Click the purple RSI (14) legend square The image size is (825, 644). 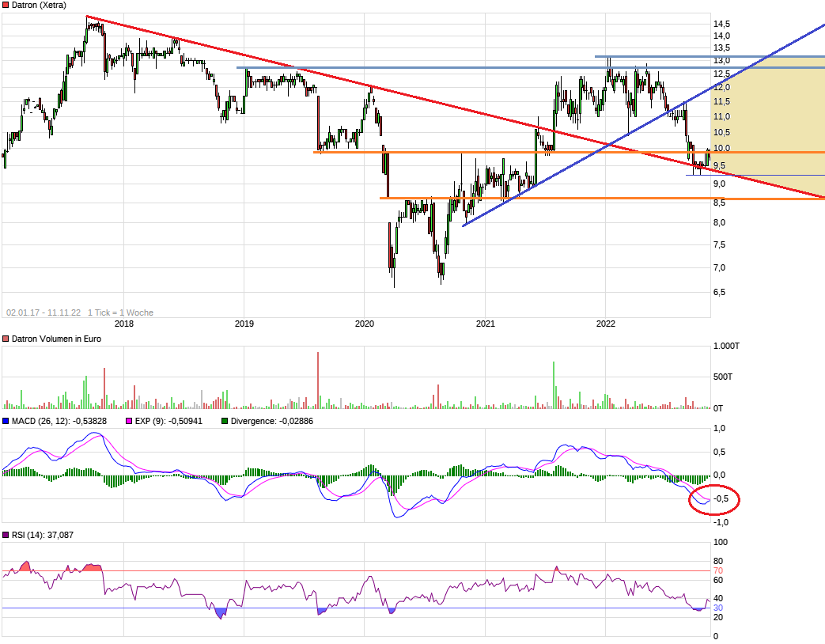click(6, 536)
